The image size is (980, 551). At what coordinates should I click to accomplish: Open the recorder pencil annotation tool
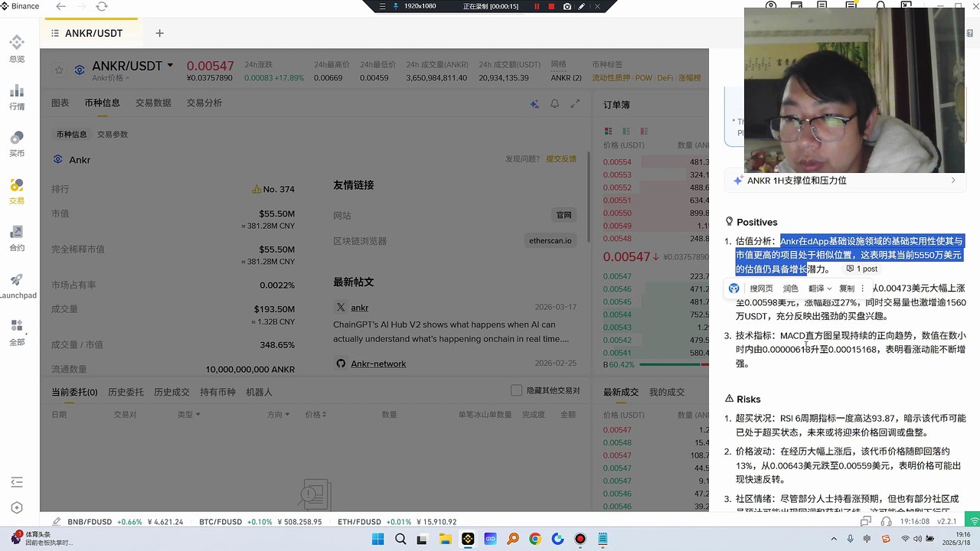click(x=582, y=6)
